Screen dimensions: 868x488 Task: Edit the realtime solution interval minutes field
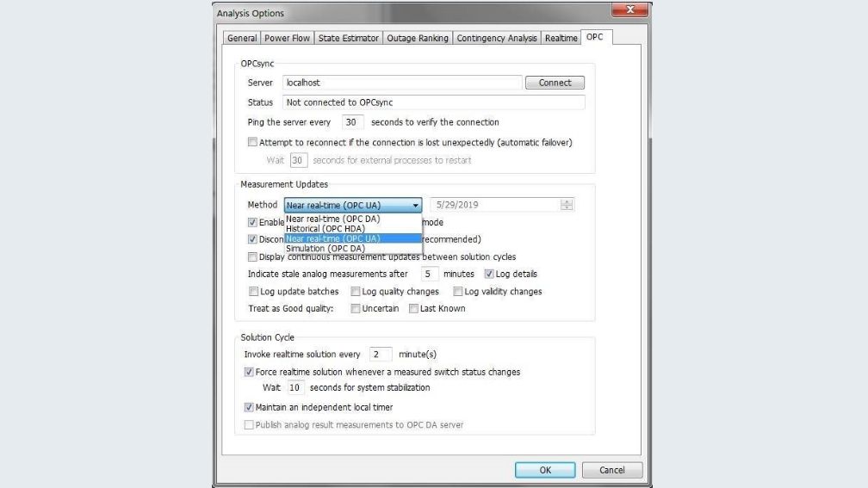point(381,354)
